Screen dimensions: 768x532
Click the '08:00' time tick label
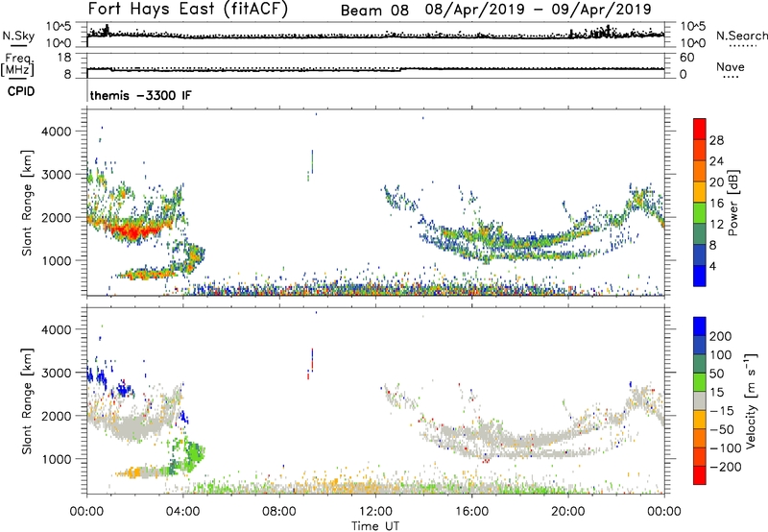(x=279, y=512)
